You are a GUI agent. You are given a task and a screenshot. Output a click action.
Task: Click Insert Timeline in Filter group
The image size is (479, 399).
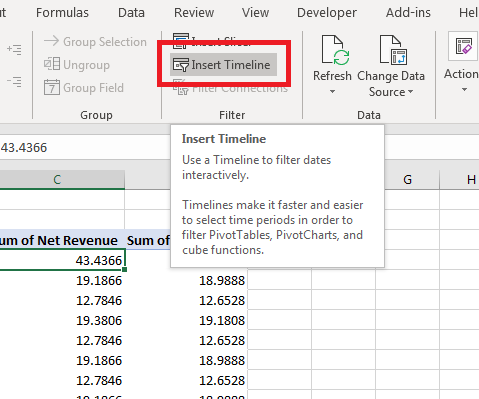tap(223, 65)
